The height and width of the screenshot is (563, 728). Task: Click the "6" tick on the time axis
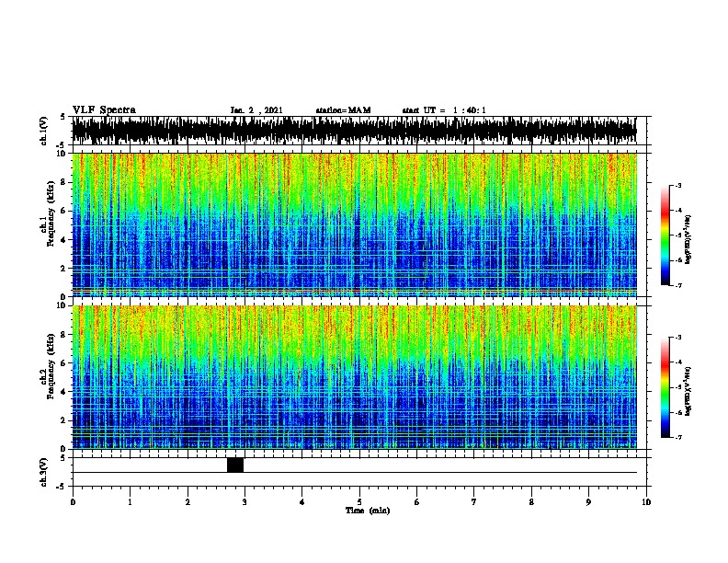tap(416, 502)
